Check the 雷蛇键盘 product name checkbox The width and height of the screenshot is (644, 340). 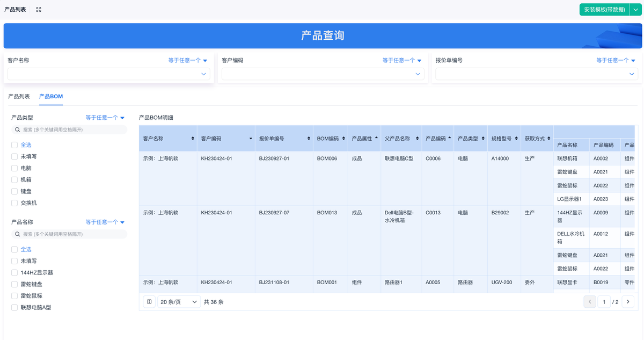[14, 284]
